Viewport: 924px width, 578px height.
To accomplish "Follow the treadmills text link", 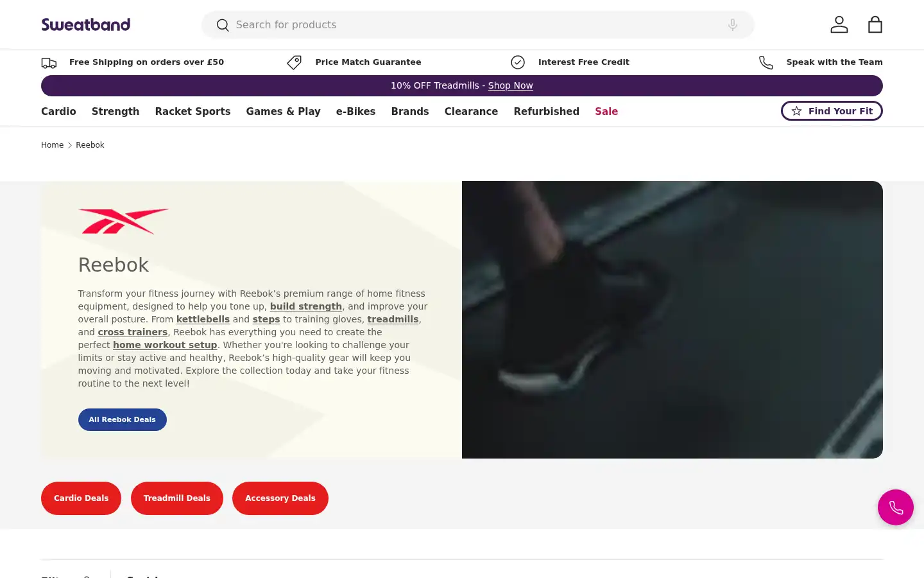I will pos(393,319).
